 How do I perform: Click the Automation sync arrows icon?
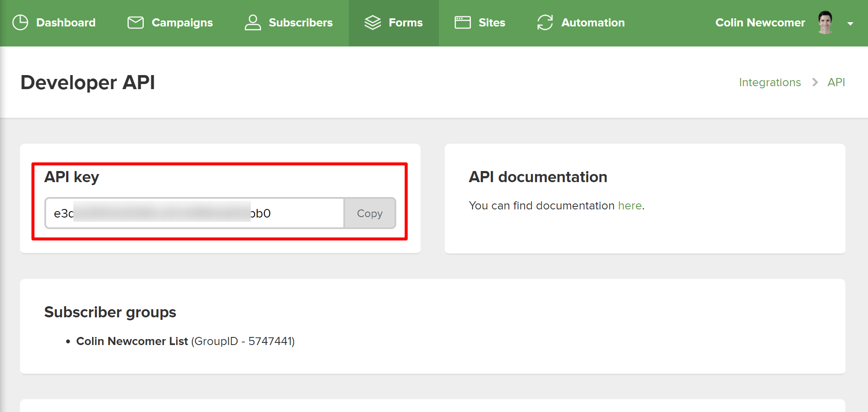(545, 23)
